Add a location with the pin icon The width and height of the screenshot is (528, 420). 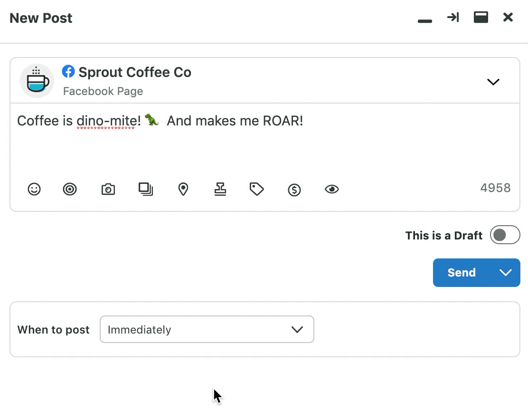pos(183,189)
